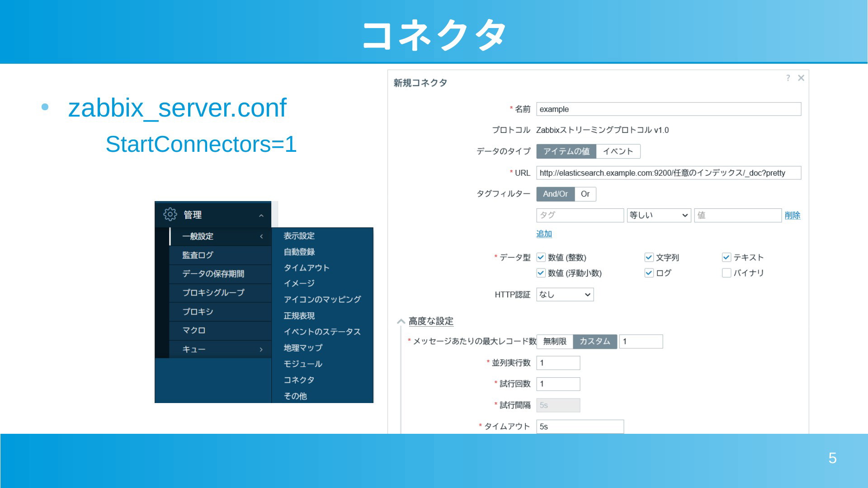Select カスタム for max records
The image size is (868, 488).
(x=595, y=342)
